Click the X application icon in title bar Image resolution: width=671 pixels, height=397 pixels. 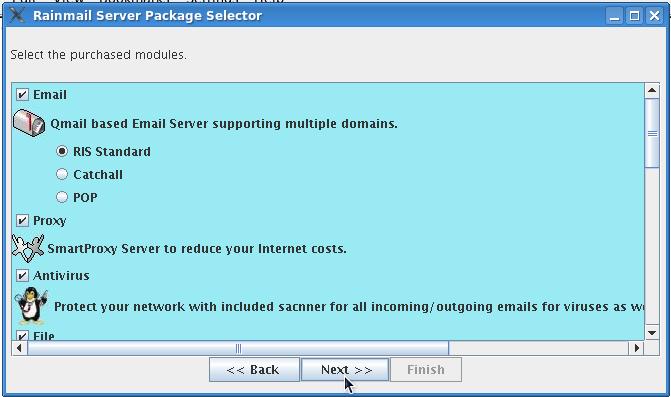(x=17, y=15)
